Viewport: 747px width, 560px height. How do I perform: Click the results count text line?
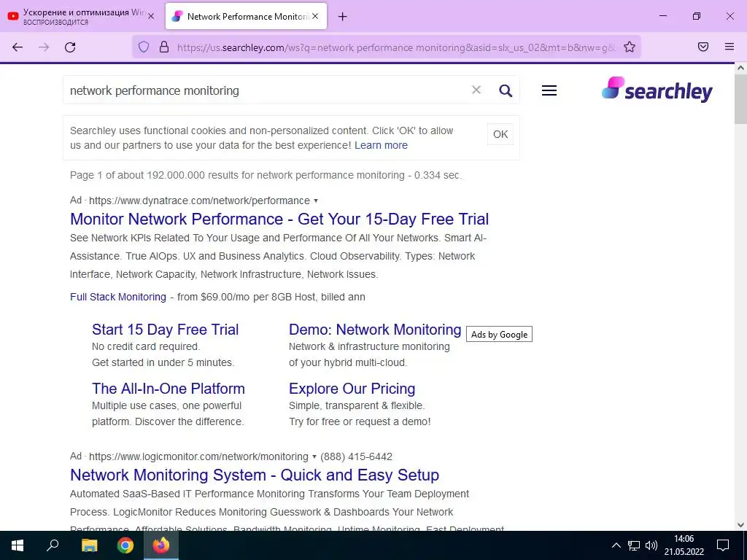(266, 175)
